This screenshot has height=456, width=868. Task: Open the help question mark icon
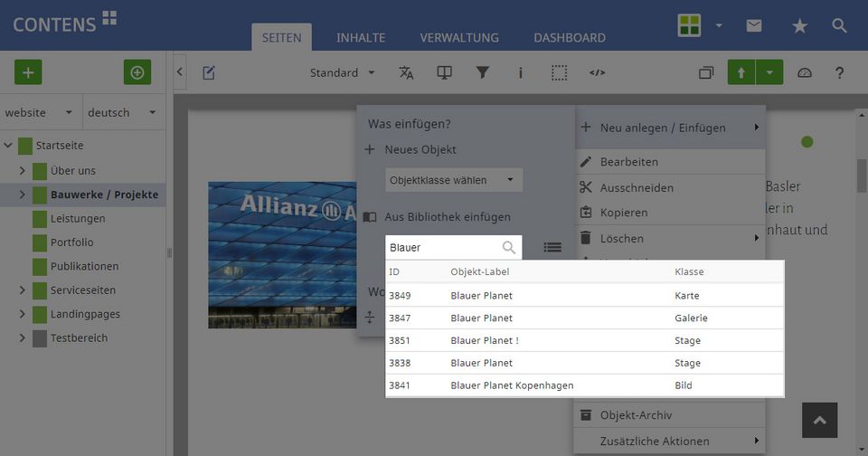[839, 73]
